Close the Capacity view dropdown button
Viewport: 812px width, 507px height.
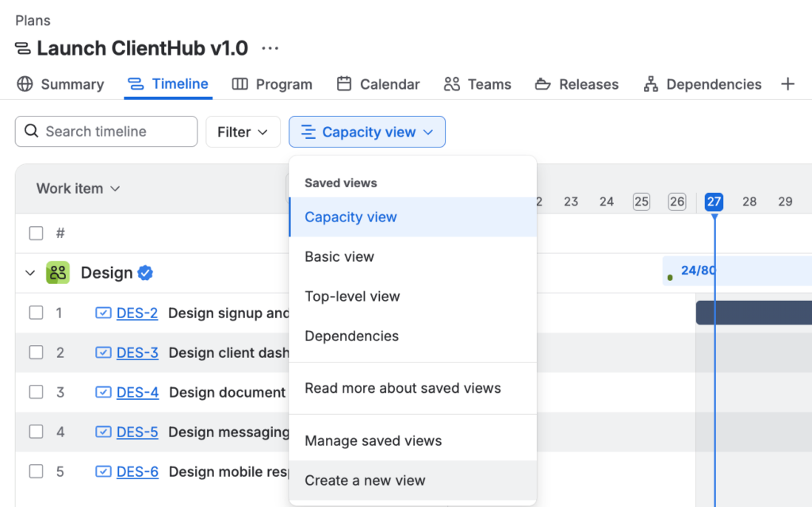pyautogui.click(x=367, y=132)
